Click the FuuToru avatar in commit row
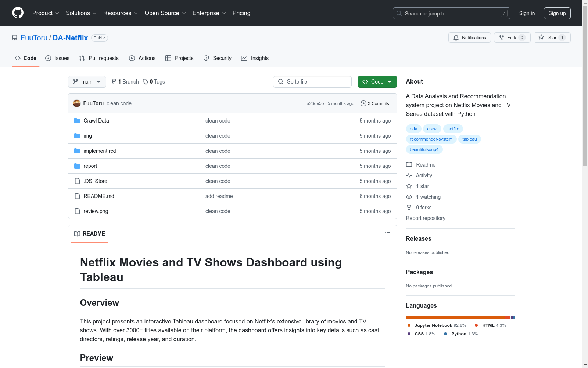Viewport: 588px width, 368px height. [x=77, y=103]
